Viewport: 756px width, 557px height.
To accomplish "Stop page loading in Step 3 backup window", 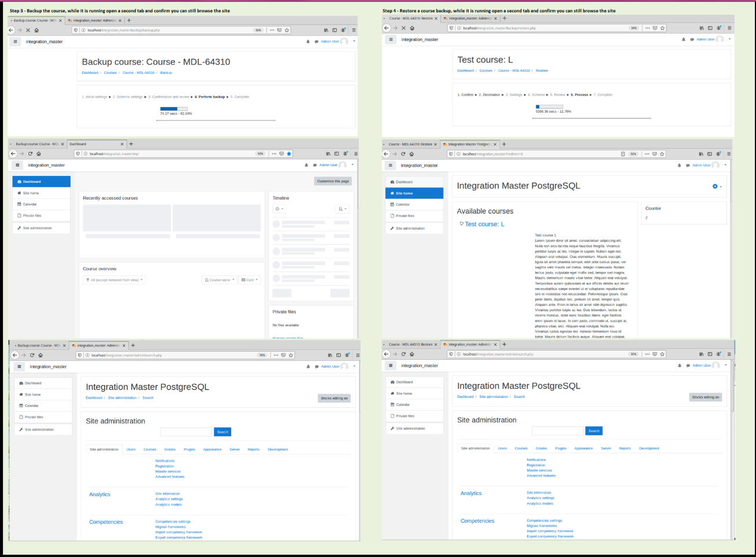I will pyautogui.click(x=28, y=30).
